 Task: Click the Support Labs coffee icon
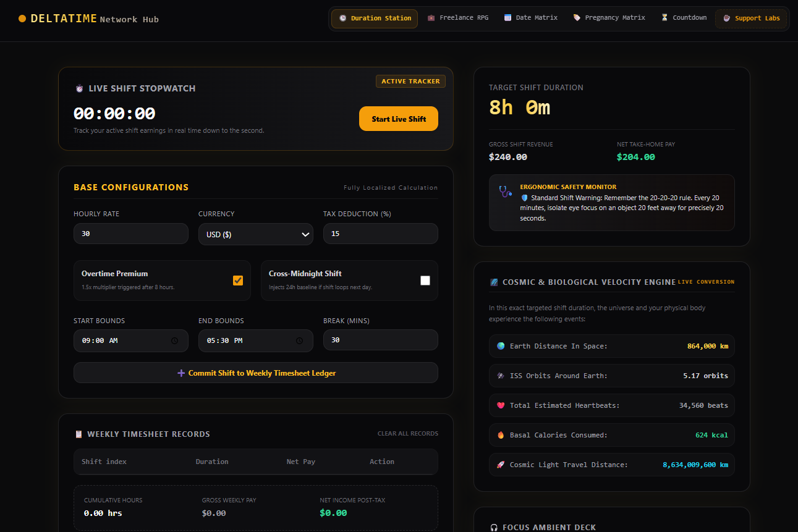pyautogui.click(x=727, y=19)
